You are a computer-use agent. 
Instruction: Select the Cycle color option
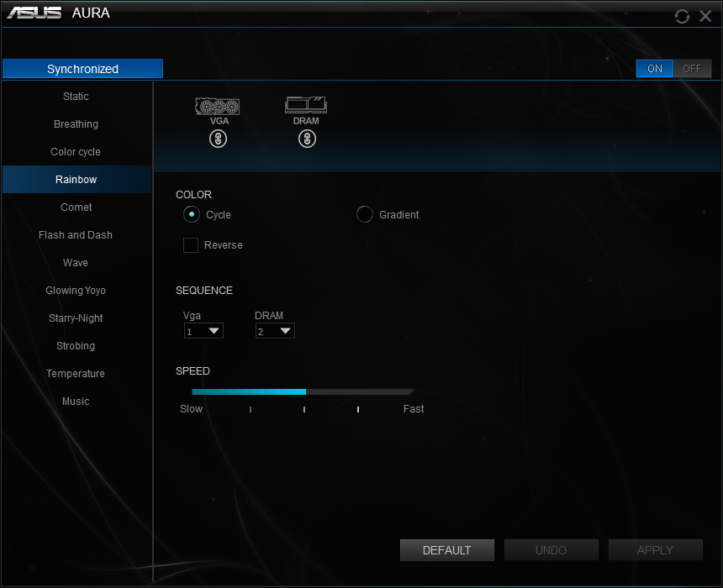pos(192,214)
